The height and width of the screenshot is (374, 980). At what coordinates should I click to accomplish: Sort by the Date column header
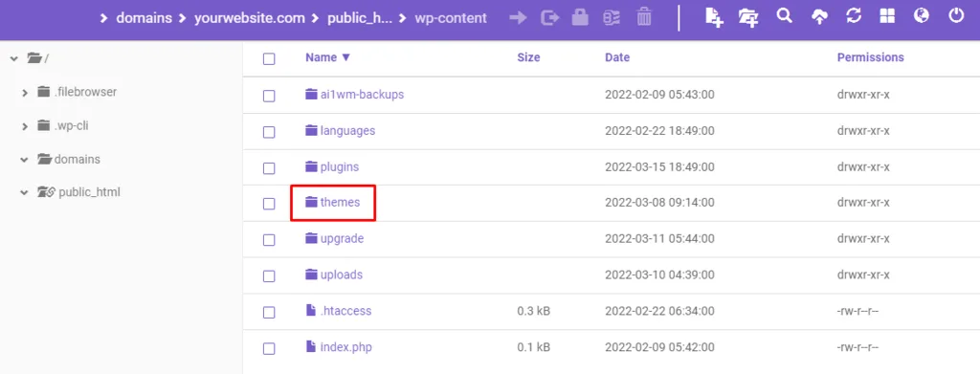617,57
